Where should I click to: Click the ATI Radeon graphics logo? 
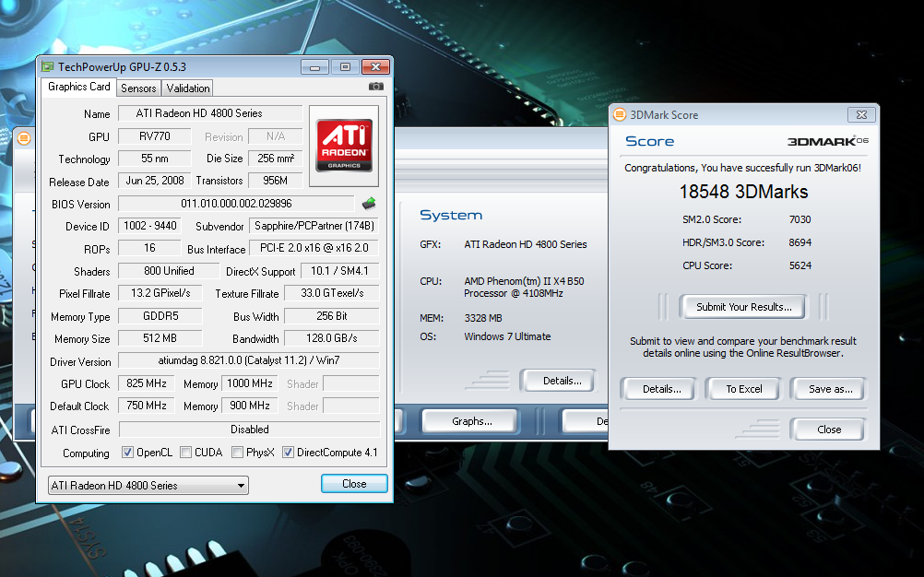coord(344,140)
